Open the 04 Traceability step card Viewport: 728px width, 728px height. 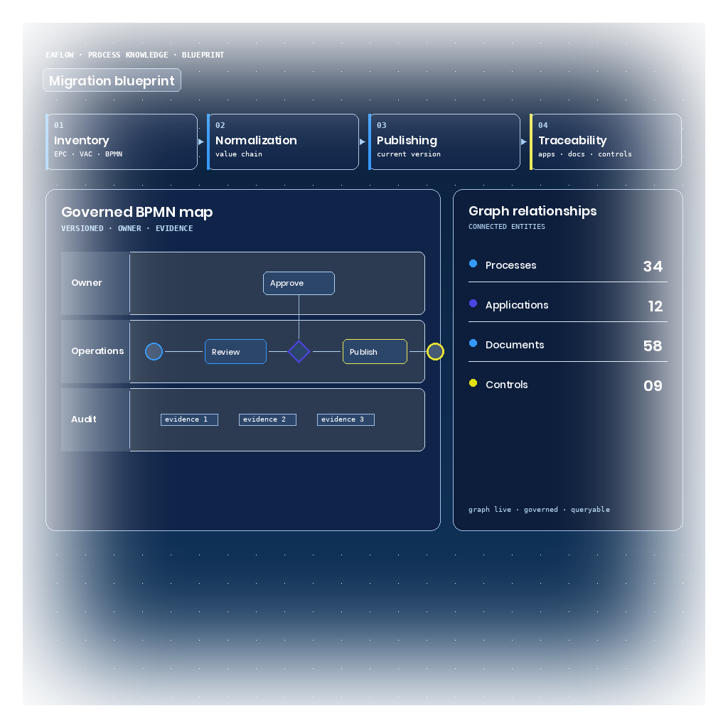(x=606, y=141)
